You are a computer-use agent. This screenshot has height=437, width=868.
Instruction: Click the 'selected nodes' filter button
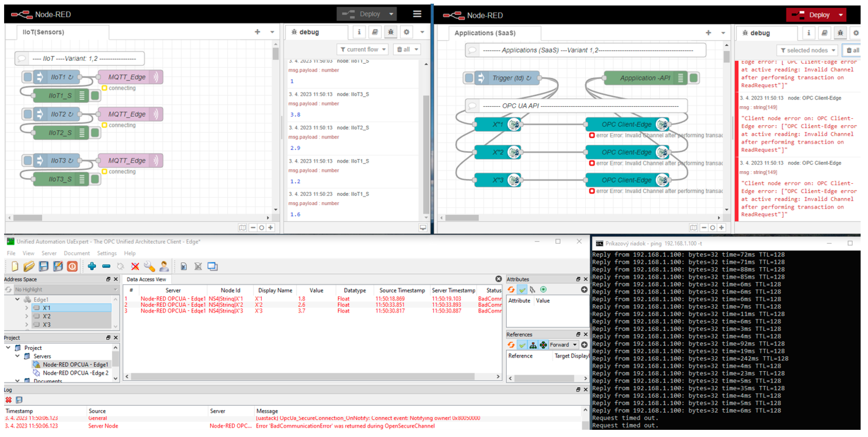807,51
